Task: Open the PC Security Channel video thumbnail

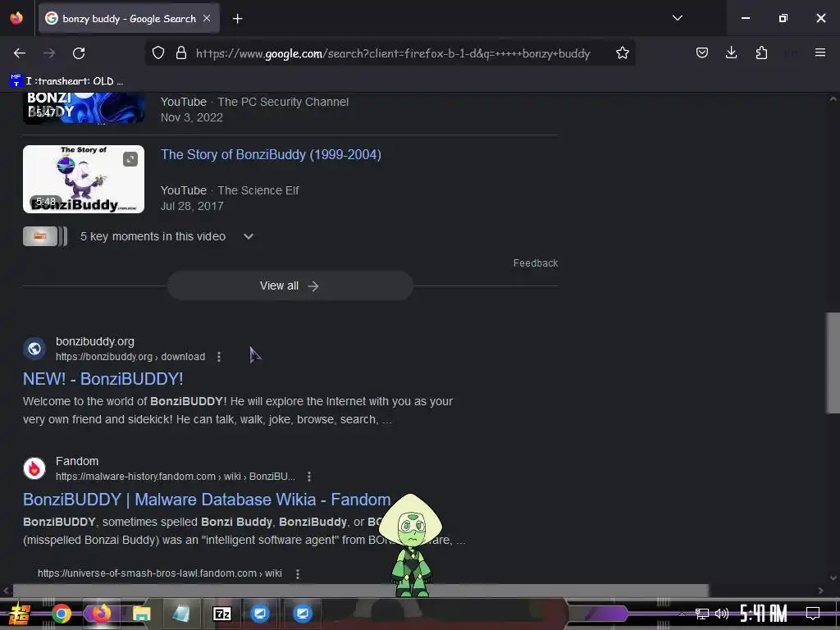Action: pos(84,108)
